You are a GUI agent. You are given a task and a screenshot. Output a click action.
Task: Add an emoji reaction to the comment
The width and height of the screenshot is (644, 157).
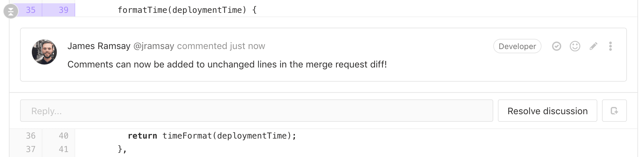[575, 46]
